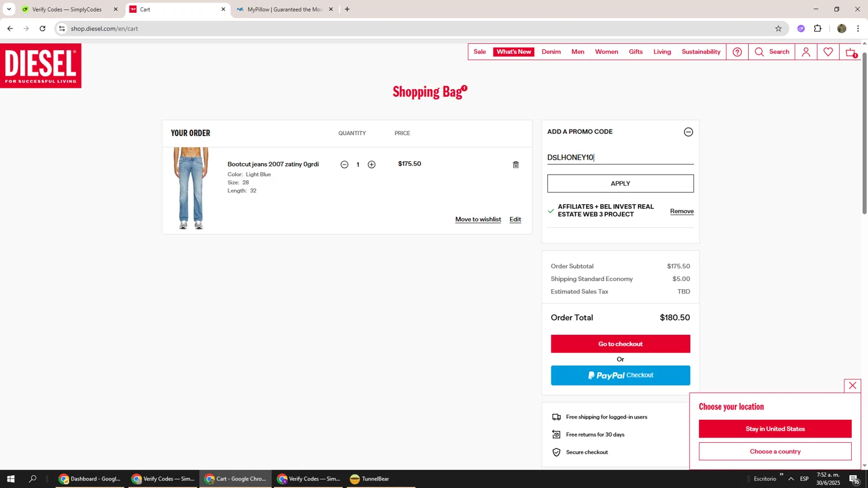Increase quantity with plus icon
868x488 pixels.
[x=372, y=165]
